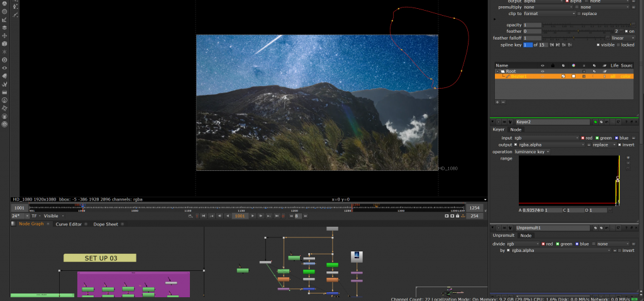Image resolution: width=644 pixels, height=301 pixels.
Task: Open the Transform nodes menu (move arrows icon)
Action: pos(4,36)
